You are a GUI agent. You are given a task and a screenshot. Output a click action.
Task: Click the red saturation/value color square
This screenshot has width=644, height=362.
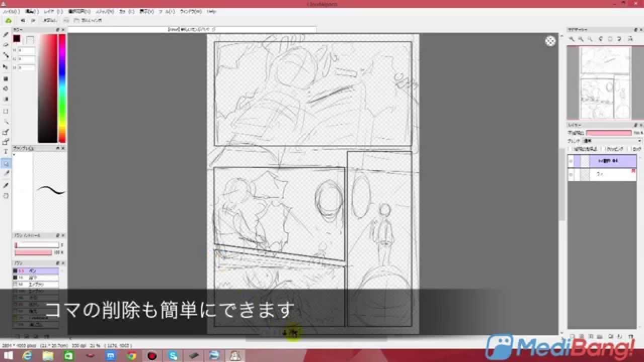coord(48,88)
